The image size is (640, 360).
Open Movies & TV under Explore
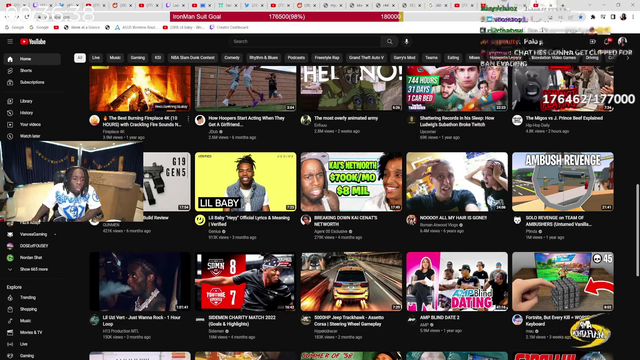coord(32,333)
